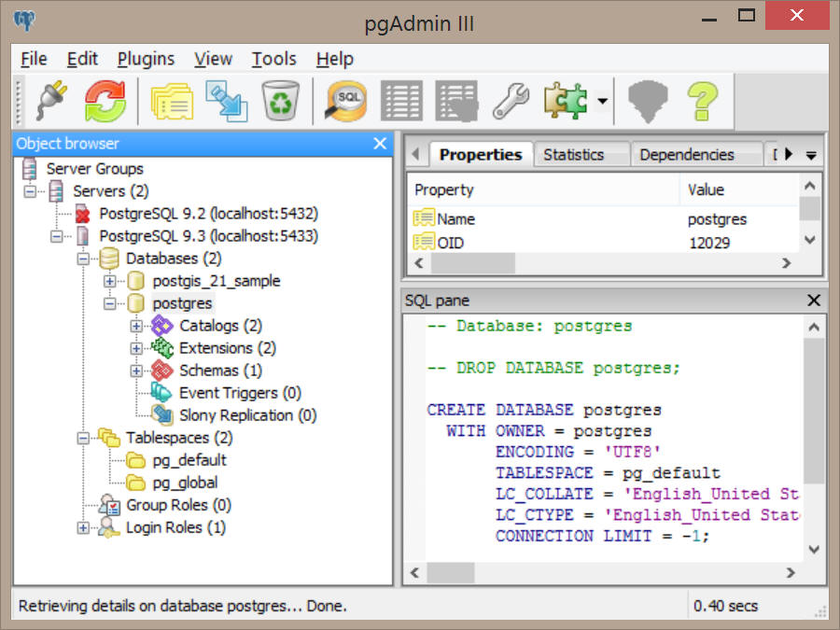Click the disconnected PostgreSQL 9.2 server icon

tap(82, 213)
